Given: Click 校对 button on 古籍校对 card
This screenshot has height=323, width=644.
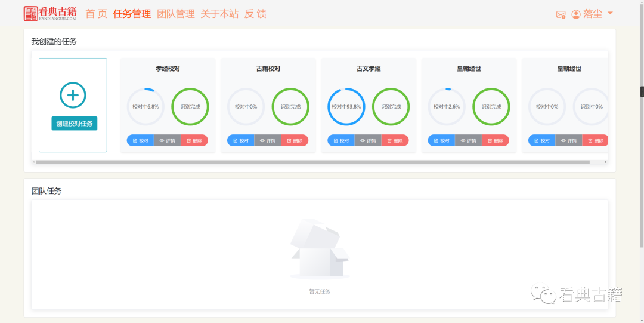Looking at the screenshot, I should point(241,140).
